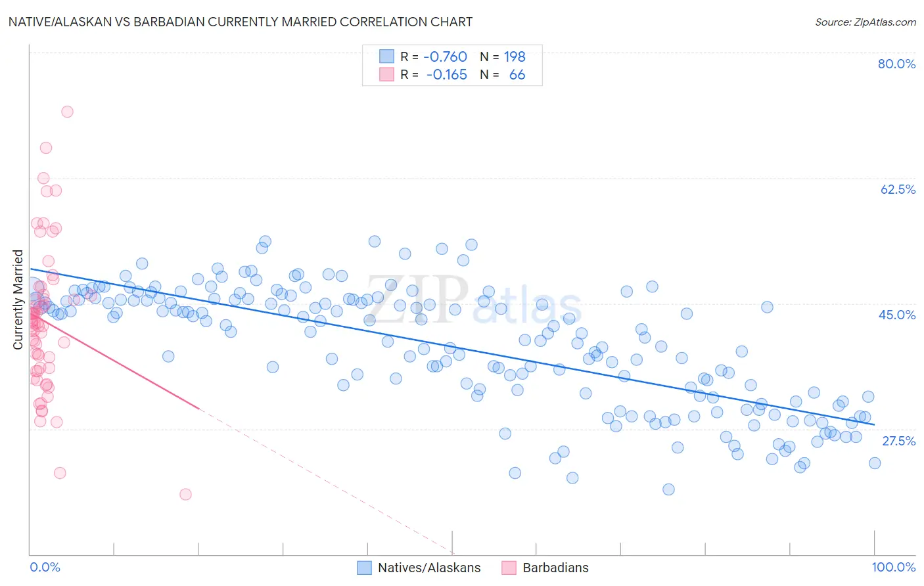924x586 pixels.
Task: Select the Barbadians legend label
Action: (556, 568)
